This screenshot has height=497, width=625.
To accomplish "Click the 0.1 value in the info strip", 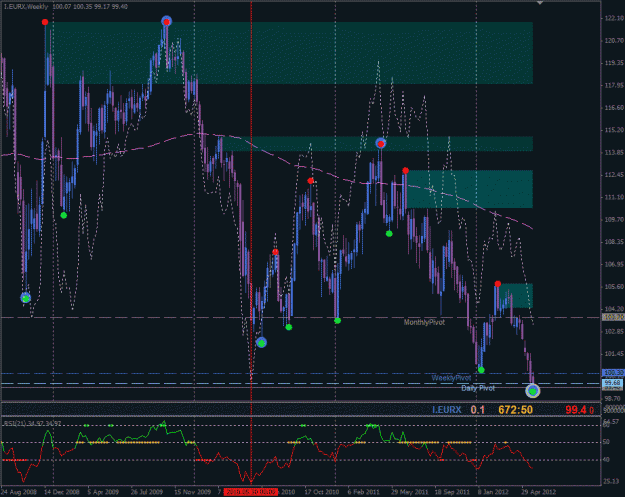I will (478, 410).
